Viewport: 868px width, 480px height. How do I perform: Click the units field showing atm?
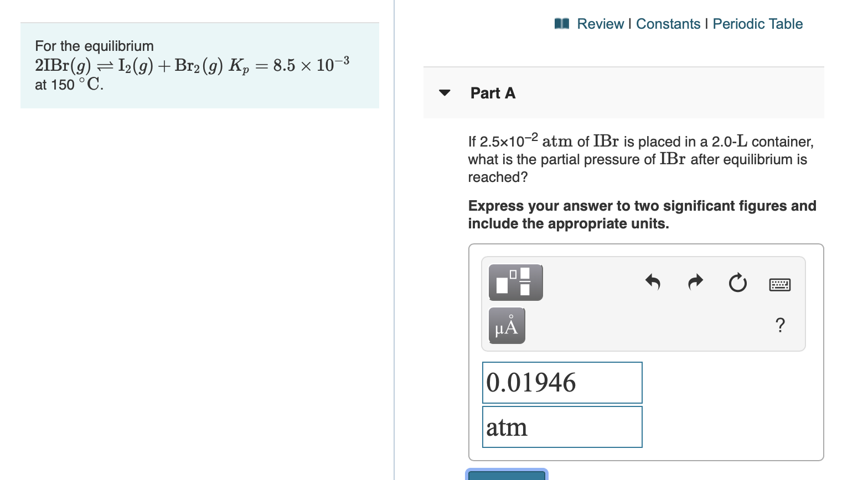pyautogui.click(x=561, y=426)
